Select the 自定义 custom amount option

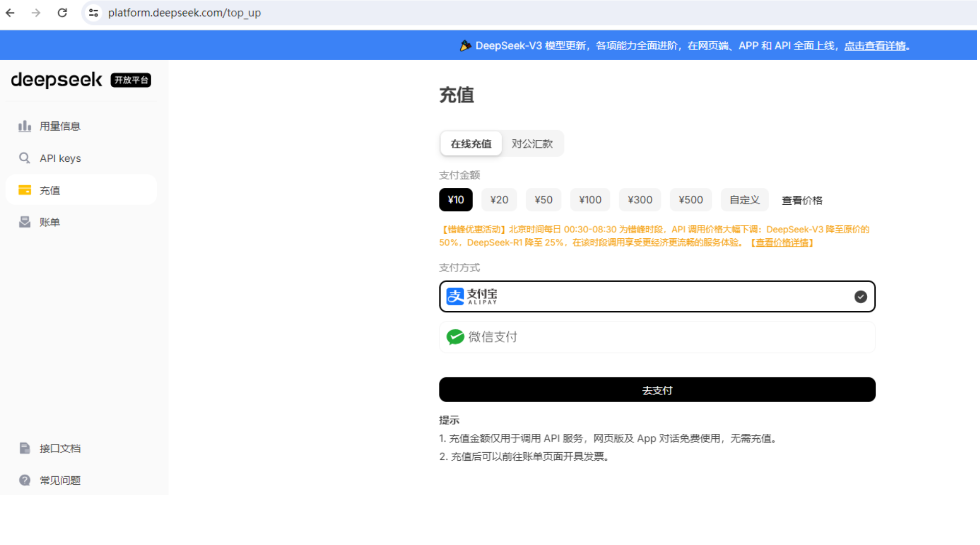click(745, 200)
